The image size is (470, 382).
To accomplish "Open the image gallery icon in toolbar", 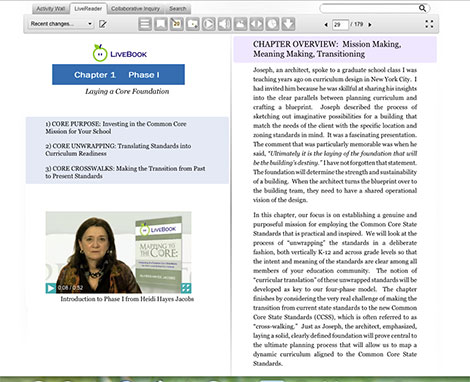I will coord(241,24).
